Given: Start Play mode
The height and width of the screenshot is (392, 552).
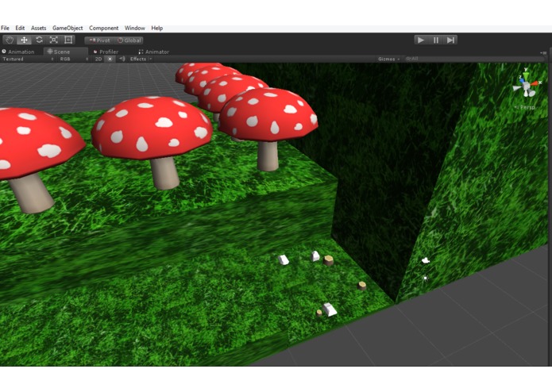Looking at the screenshot, I should (x=421, y=40).
